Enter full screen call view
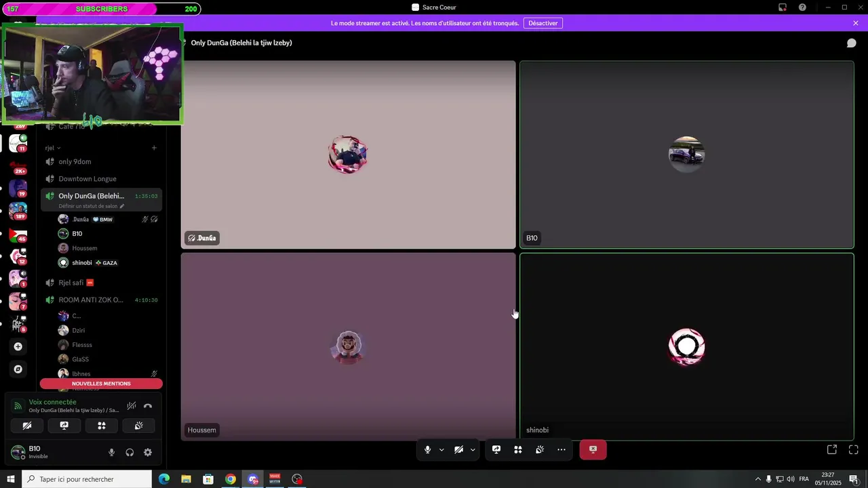 [x=854, y=449]
